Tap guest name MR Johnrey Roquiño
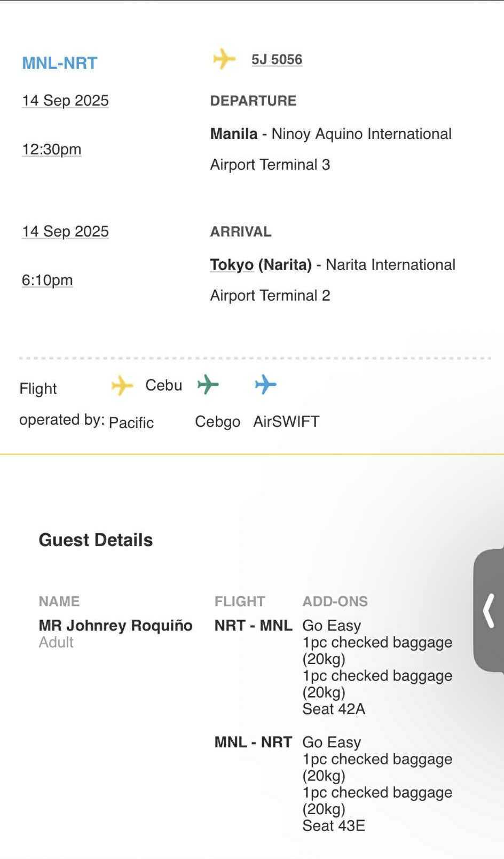The image size is (504, 859). pos(115,626)
